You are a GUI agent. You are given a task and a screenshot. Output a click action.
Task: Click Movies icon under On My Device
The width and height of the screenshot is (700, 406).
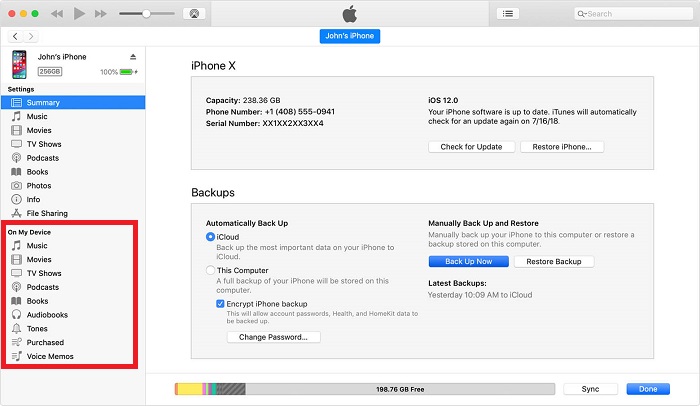click(x=16, y=259)
